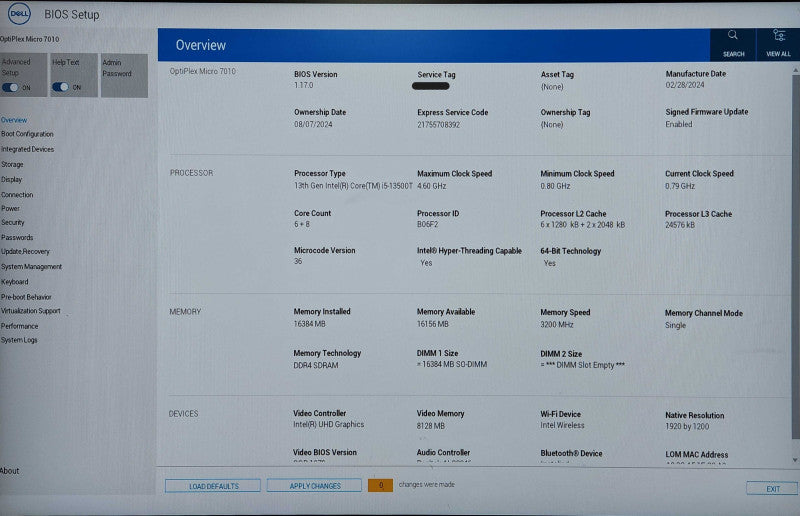Click Memory Technology DDR4 SDRAM
The width and height of the screenshot is (800, 516).
click(315, 365)
